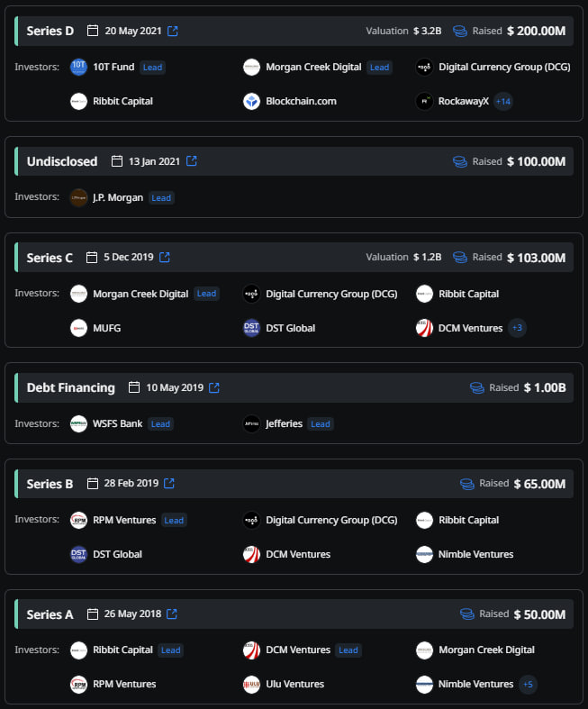Screen dimensions: 588x709
Task: Open the Series A external link icon
Action: [x=172, y=614]
